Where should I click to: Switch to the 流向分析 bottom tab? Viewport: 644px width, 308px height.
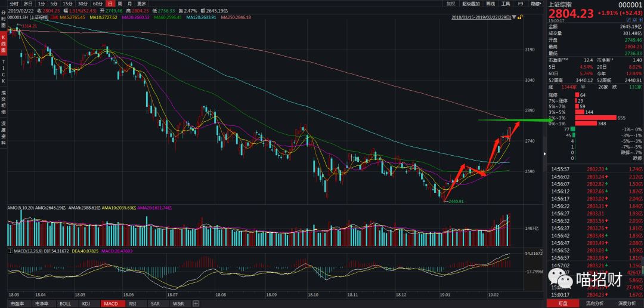(x=595, y=304)
